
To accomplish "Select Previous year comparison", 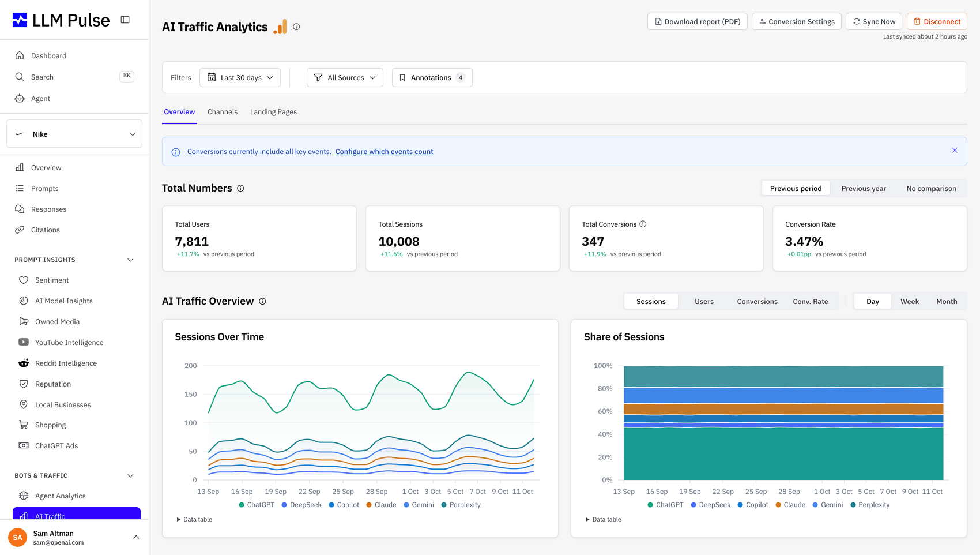I will click(864, 188).
